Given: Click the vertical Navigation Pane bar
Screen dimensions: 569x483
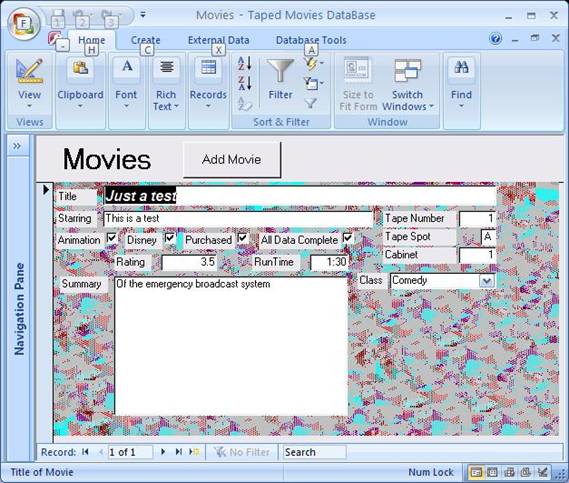Looking at the screenshot, I should click(19, 309).
